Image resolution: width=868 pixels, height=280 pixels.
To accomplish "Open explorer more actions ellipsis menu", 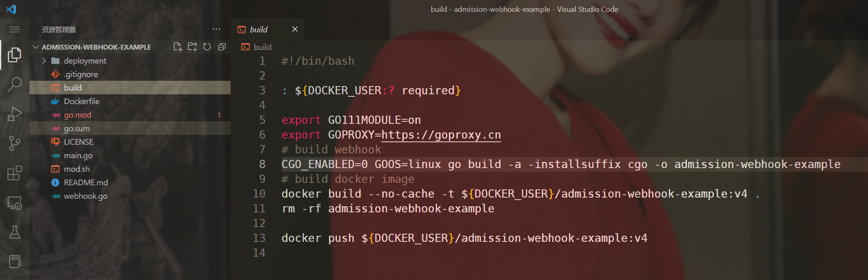I will (x=216, y=30).
